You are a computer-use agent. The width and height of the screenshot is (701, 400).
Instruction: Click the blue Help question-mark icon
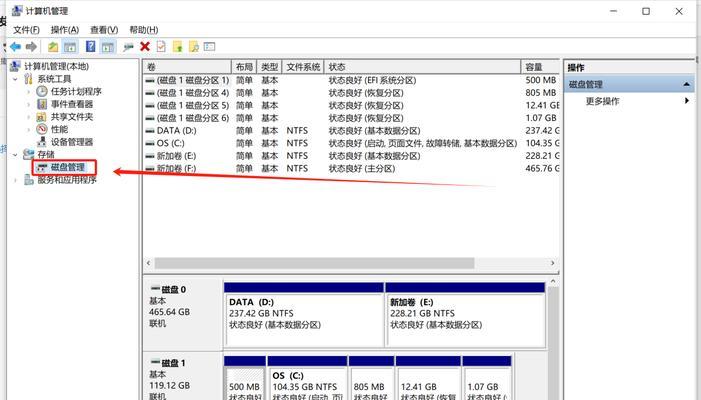[x=91, y=46]
